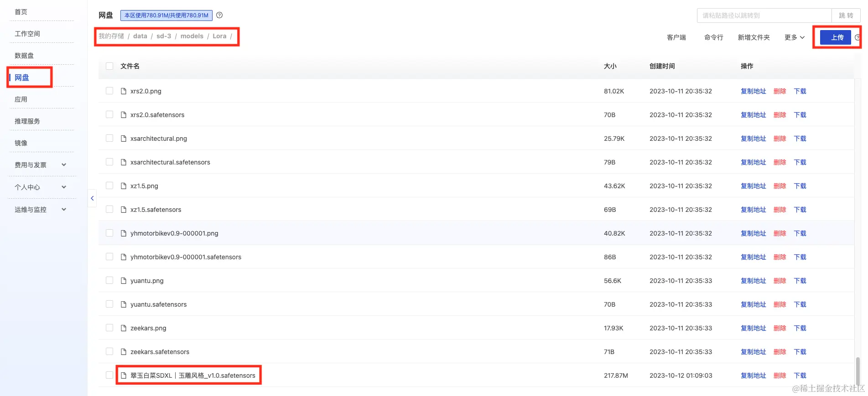
Task: Click file icon next to xrs2.0.safetensors
Action: pyautogui.click(x=123, y=115)
